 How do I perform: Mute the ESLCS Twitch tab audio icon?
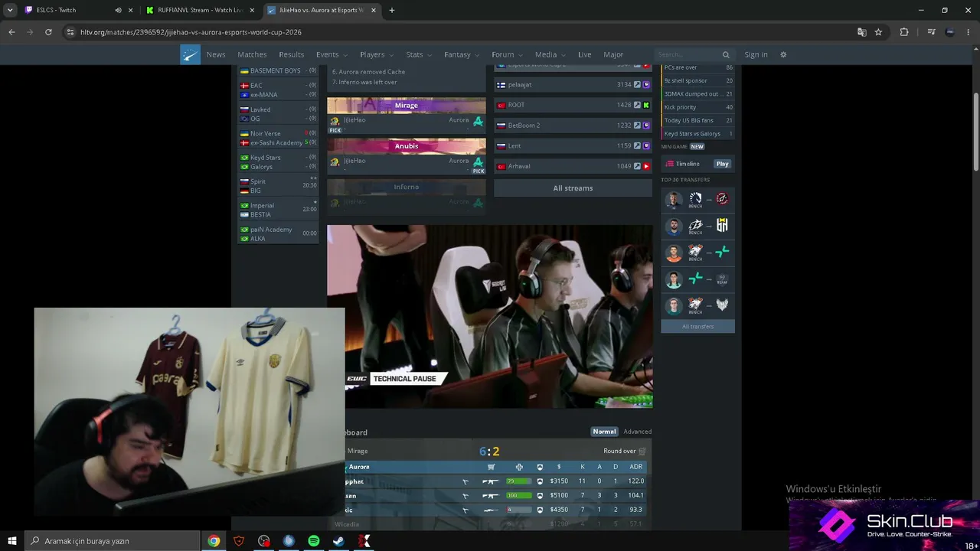pos(118,10)
